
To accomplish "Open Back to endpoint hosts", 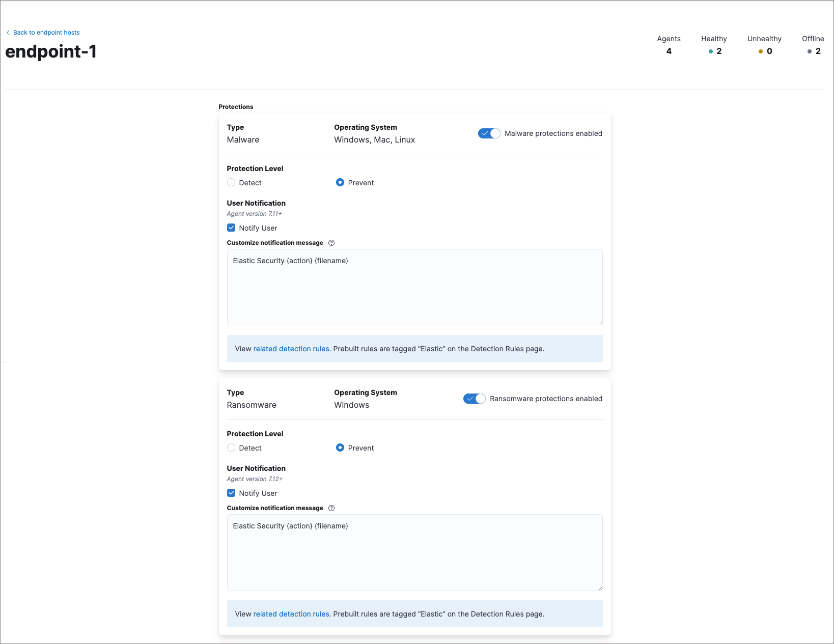I will [46, 32].
